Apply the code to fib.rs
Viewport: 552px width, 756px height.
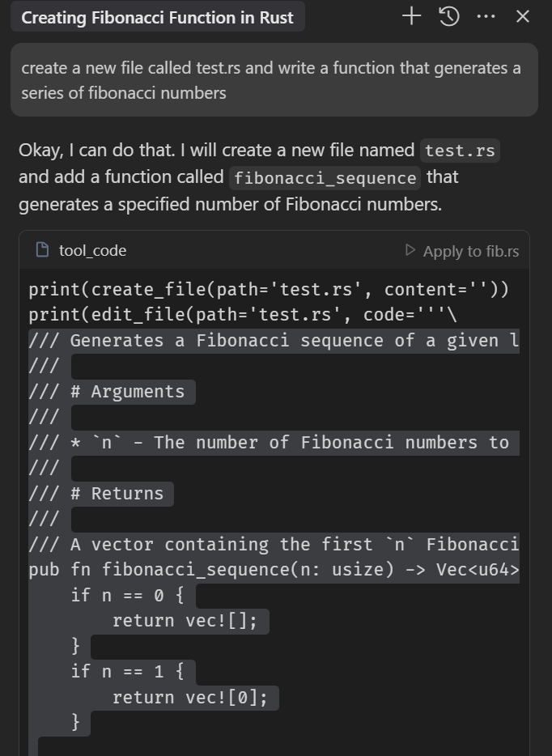462,251
